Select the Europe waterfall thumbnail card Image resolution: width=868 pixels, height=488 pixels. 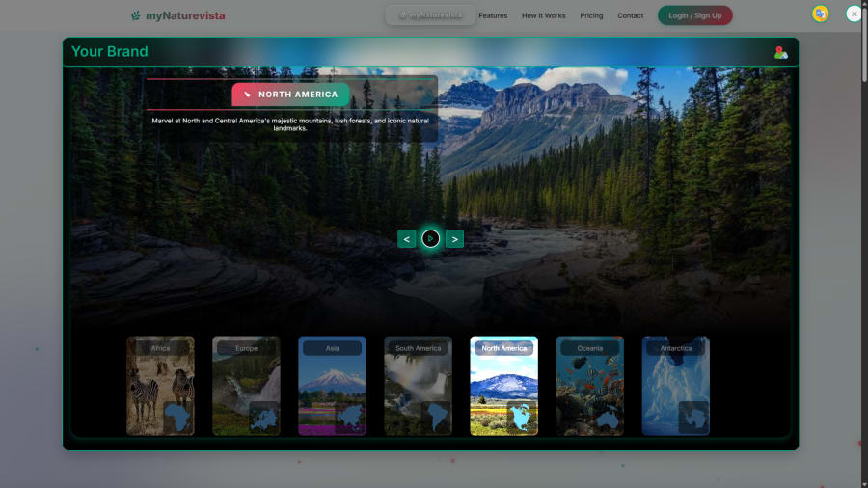coord(246,386)
